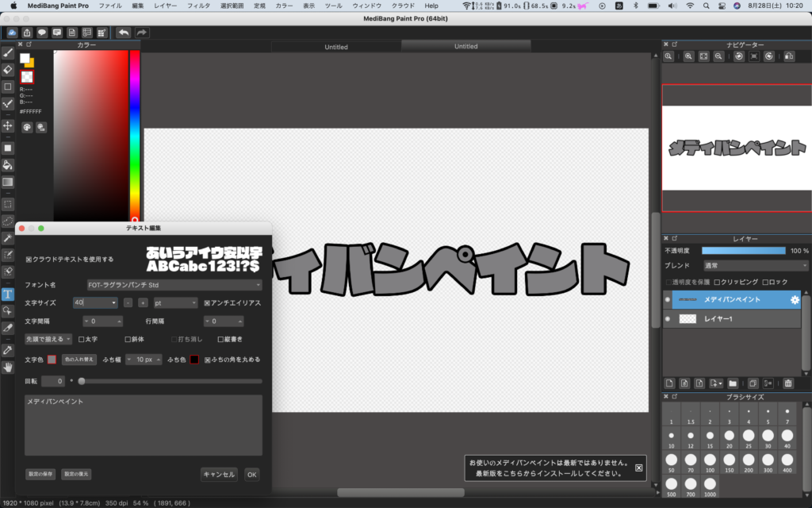Screen dimensions: 812x508
Task: Open the add special layer dropdown arrow
Action: [719, 383]
